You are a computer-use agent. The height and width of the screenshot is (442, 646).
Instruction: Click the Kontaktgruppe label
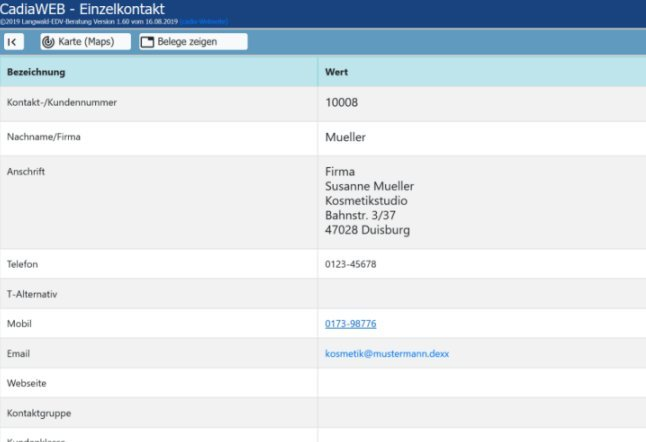(x=39, y=413)
